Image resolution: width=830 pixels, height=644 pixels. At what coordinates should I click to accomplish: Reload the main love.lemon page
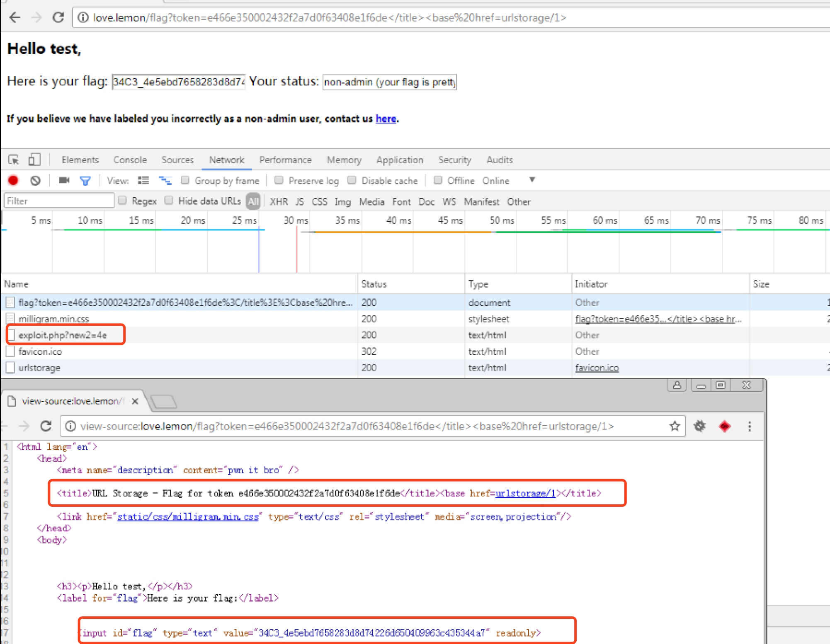(58, 17)
